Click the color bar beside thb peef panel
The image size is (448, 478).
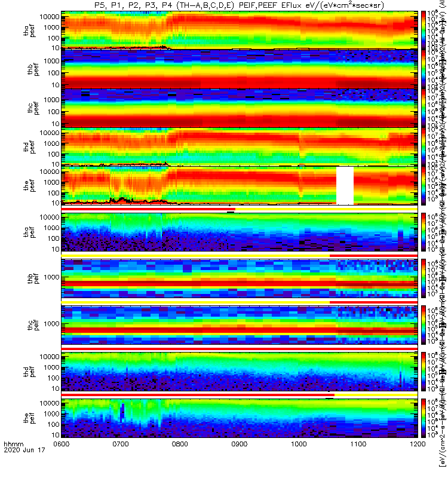click(424, 69)
